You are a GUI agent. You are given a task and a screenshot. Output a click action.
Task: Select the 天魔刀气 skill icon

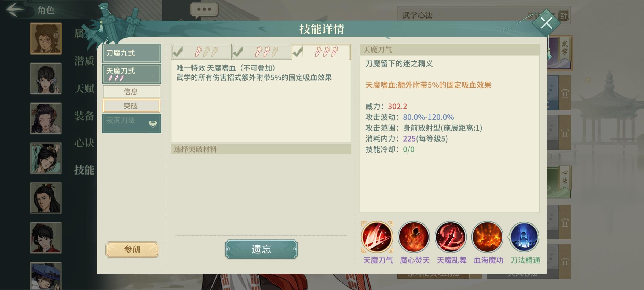click(x=377, y=237)
